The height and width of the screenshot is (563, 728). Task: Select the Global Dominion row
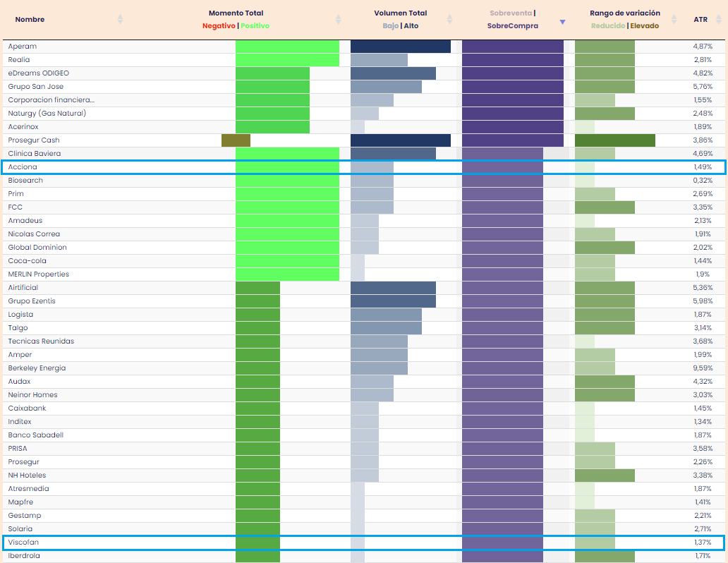click(37, 248)
